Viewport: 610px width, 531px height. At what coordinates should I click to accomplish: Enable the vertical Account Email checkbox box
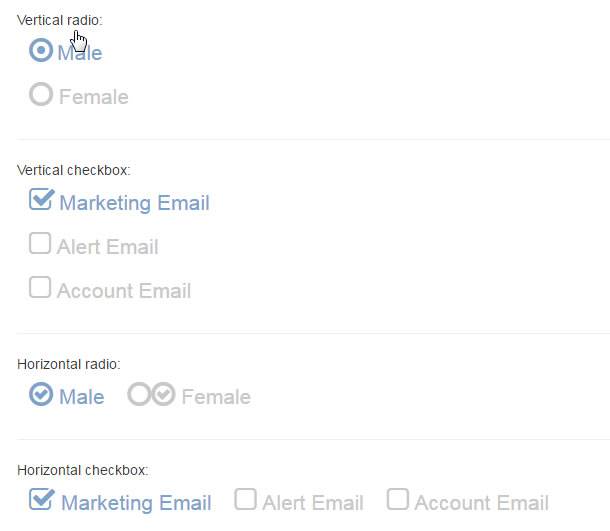(x=40, y=287)
